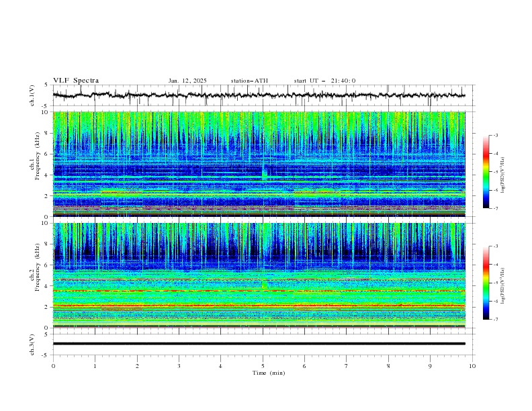The width and height of the screenshot is (532, 411).
Task: Select the "start UT = 21:40:0" text
Action: (x=324, y=81)
